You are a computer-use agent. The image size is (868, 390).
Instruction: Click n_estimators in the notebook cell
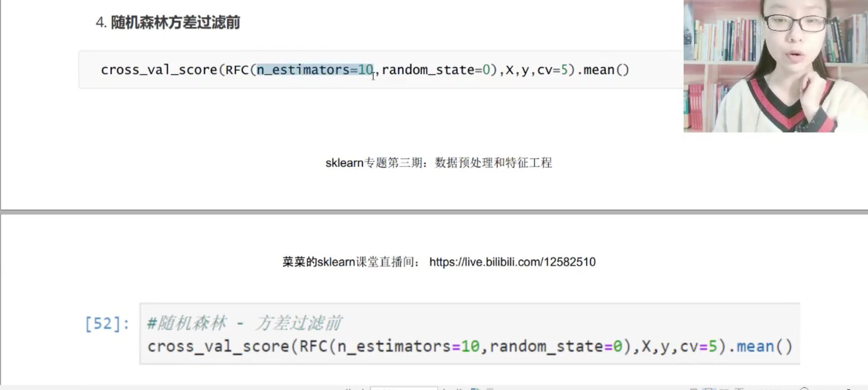[394, 347]
